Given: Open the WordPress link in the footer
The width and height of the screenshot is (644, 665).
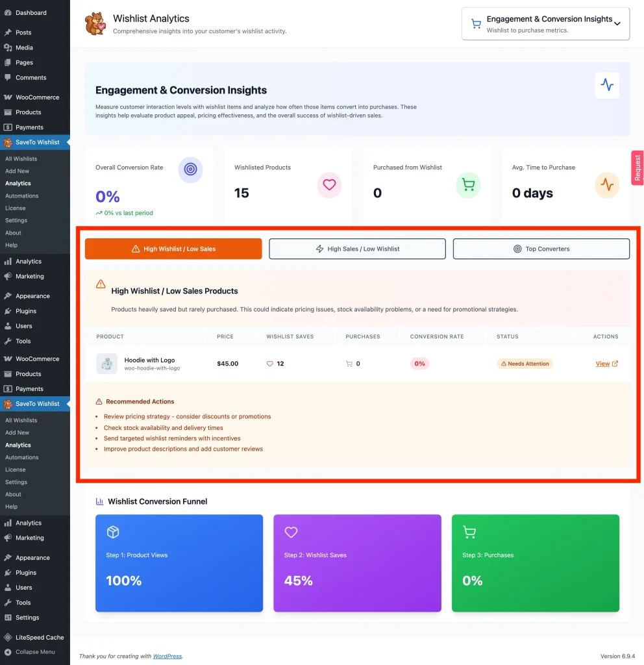Looking at the screenshot, I should coord(167,656).
